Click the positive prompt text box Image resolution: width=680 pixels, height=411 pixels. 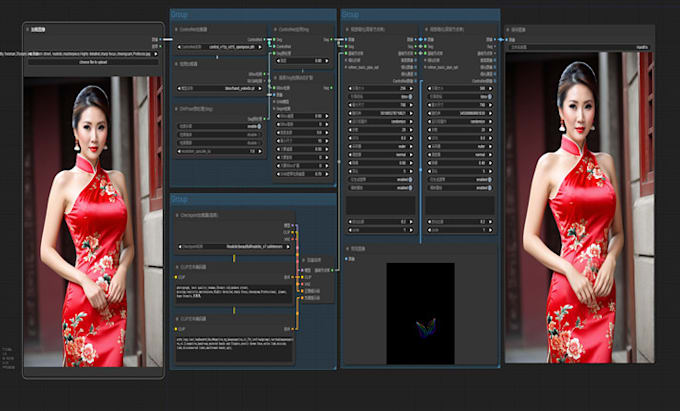coord(232,293)
